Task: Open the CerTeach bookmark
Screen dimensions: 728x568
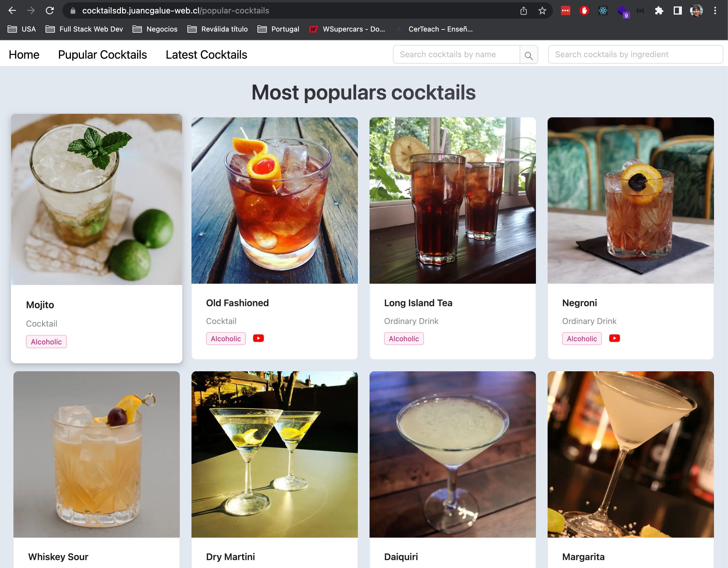Action: click(434, 29)
